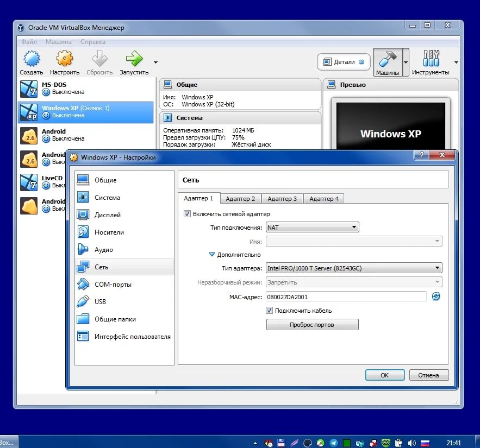Click the Создать (Create) toolbar icon
Viewport: 480px width, 448px height.
coord(32,59)
